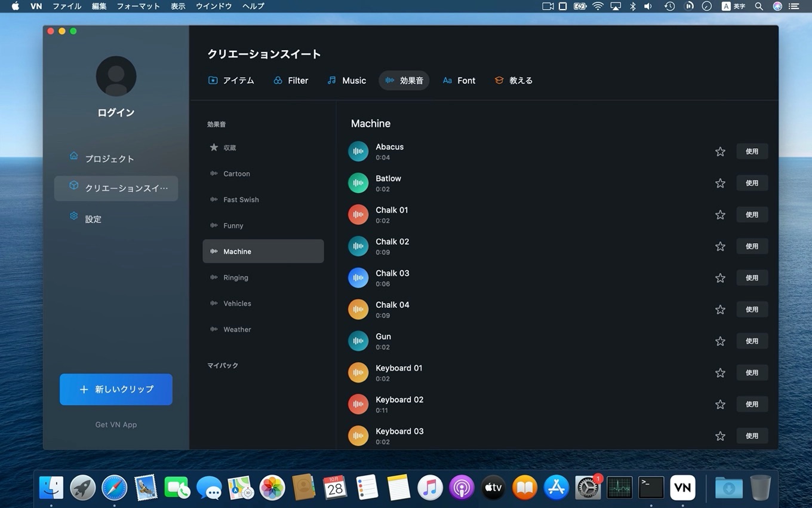Image resolution: width=812 pixels, height=508 pixels.
Task: Star the Chalk 03 sound effect
Action: [720, 278]
